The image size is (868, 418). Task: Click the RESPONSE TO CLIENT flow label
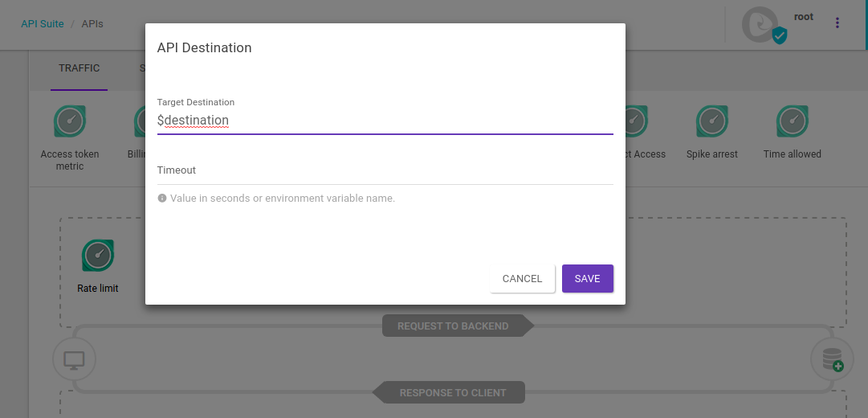453,393
